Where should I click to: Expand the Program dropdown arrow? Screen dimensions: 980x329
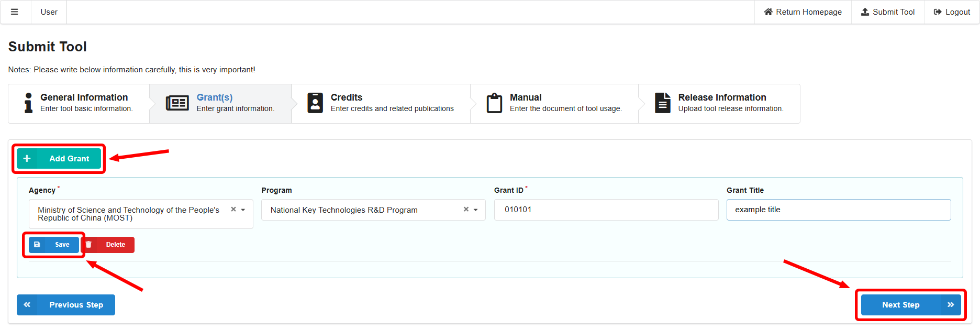tap(476, 210)
